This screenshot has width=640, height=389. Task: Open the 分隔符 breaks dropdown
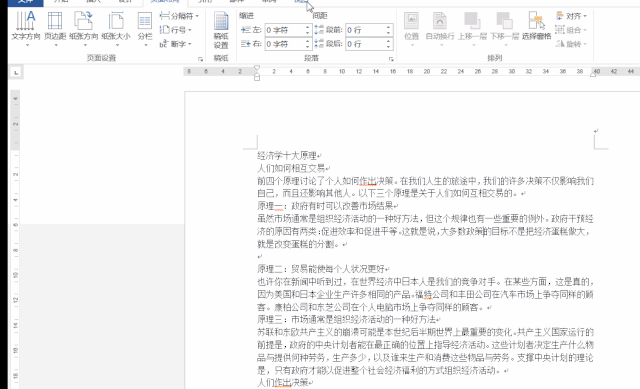tap(179, 16)
